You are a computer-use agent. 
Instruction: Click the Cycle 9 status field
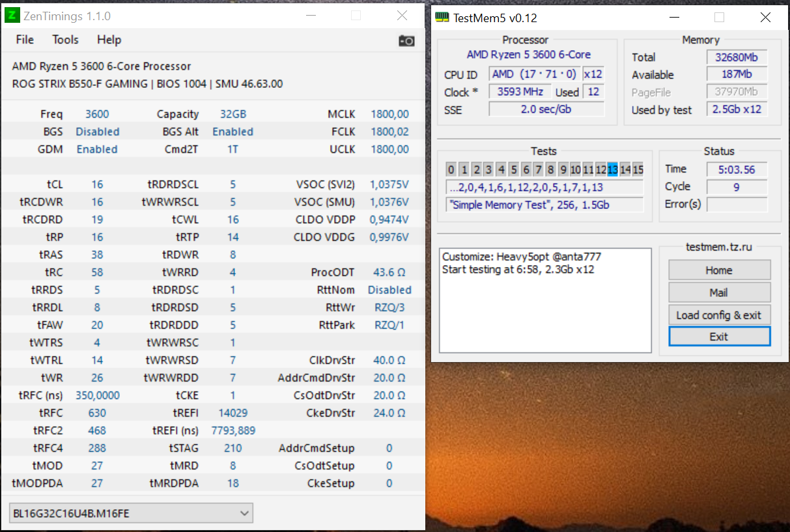[737, 187]
